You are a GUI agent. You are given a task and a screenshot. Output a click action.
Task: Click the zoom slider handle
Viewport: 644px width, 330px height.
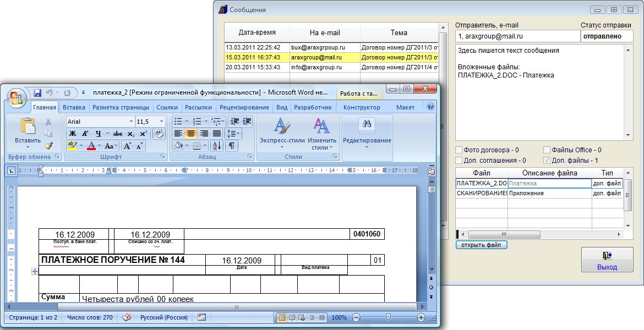pyautogui.click(x=388, y=317)
